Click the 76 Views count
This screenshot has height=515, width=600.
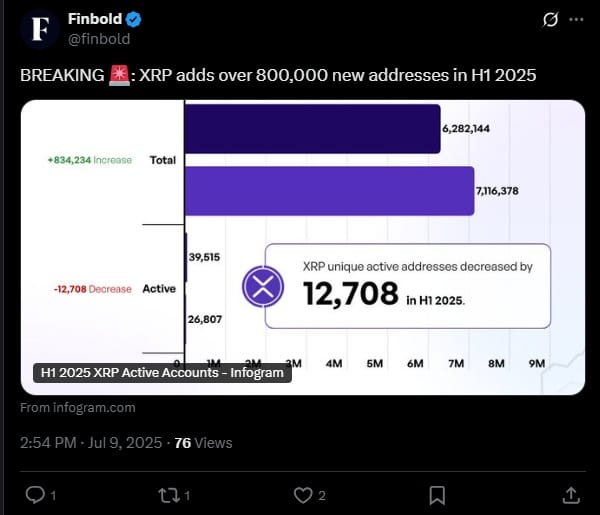tap(203, 442)
